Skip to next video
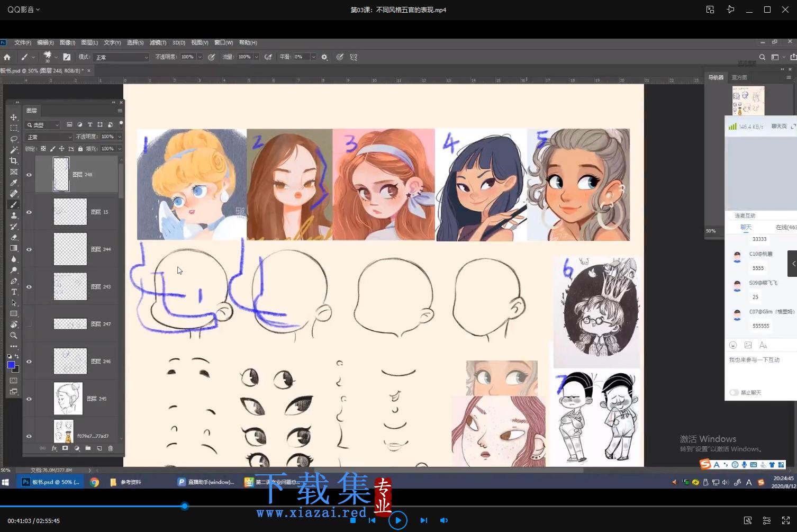The height and width of the screenshot is (532, 797). (424, 520)
